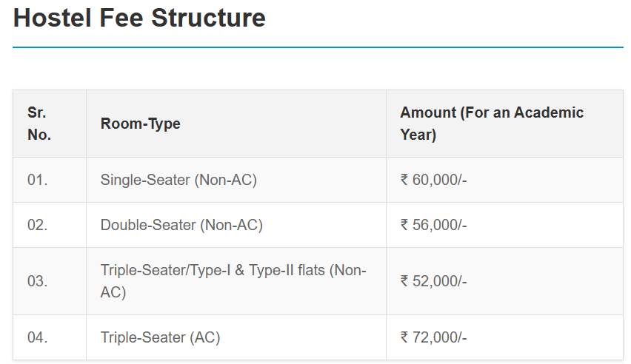Click the ₹ 72,000/- amount
This screenshot has height=364, width=631.
[433, 337]
